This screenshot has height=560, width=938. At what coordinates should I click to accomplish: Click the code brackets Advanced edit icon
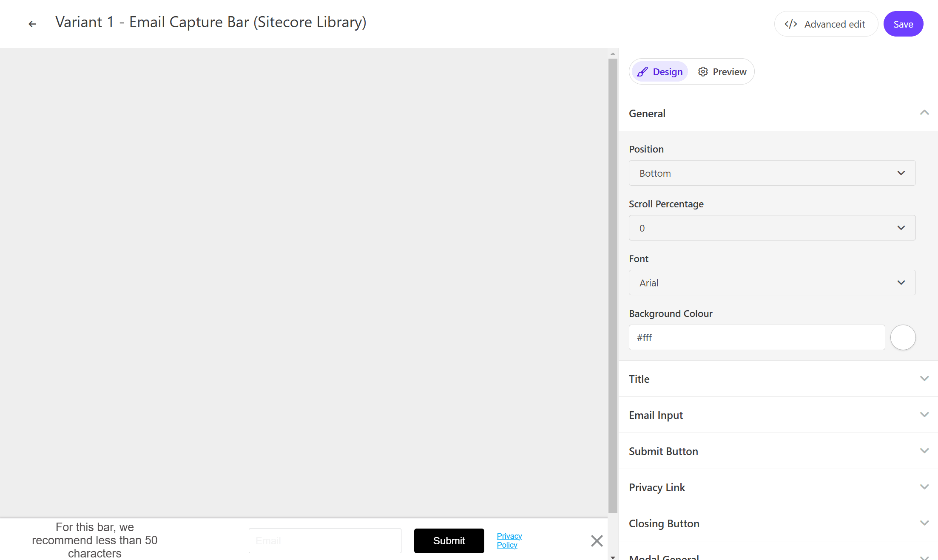click(790, 24)
